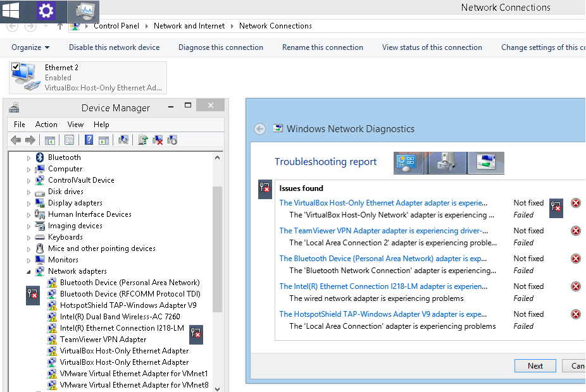Open the View menu in Device Manager
This screenshot has height=392, width=586.
pos(75,125)
